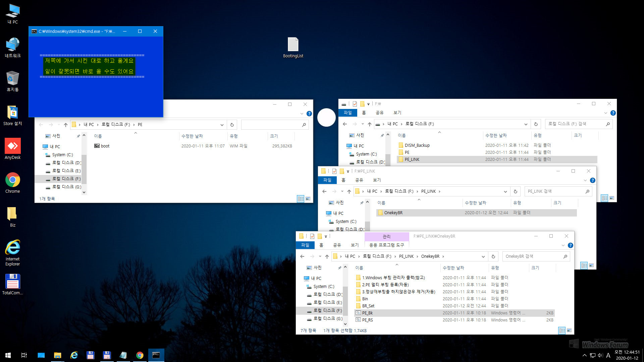Open 파일 tab in OnekeyBR window
Screen dimensions: 644x362
[x=305, y=245]
